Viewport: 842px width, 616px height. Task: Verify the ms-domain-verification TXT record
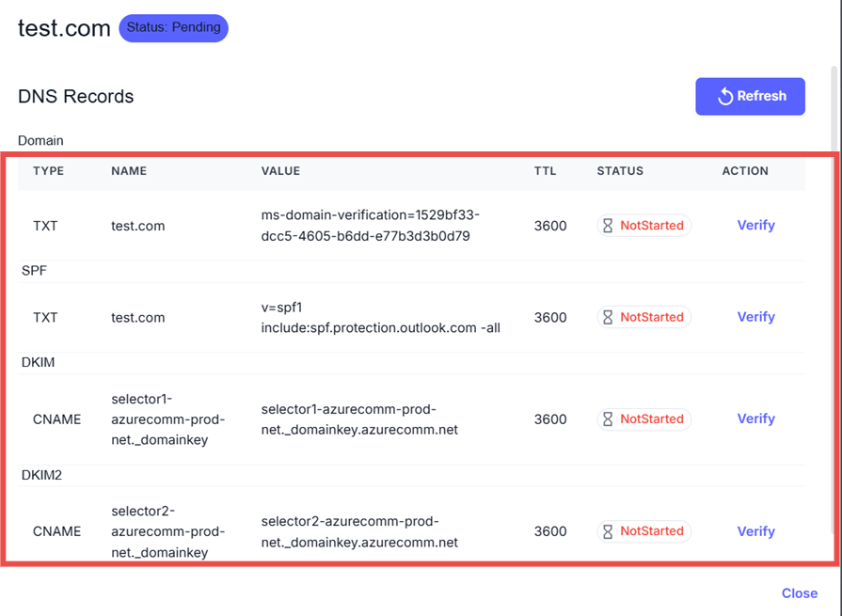pyautogui.click(x=755, y=226)
